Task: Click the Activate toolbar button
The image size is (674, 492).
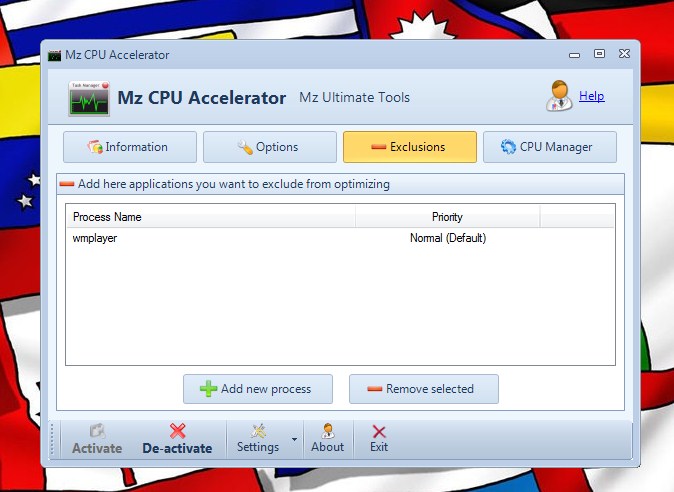Action: click(97, 439)
